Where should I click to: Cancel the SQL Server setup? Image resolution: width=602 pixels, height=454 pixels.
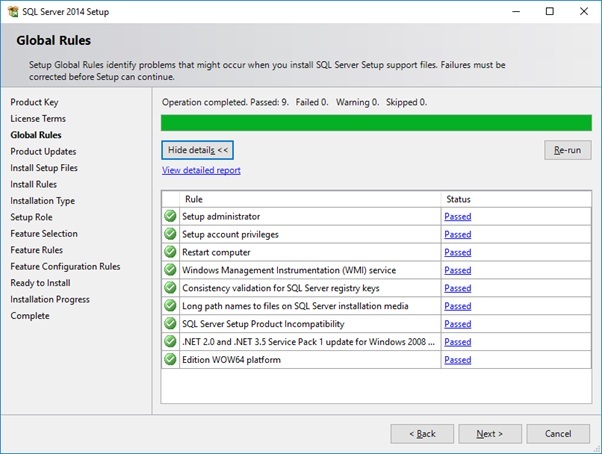click(558, 434)
